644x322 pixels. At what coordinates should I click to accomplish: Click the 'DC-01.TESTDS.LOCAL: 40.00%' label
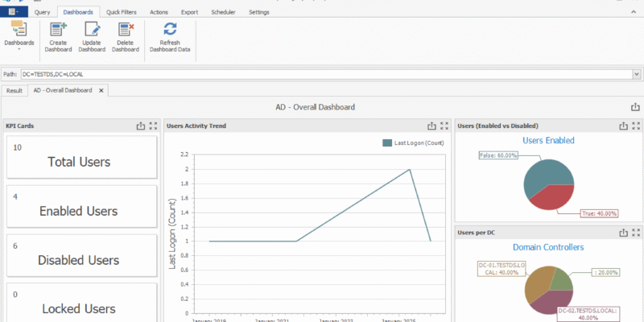point(502,268)
